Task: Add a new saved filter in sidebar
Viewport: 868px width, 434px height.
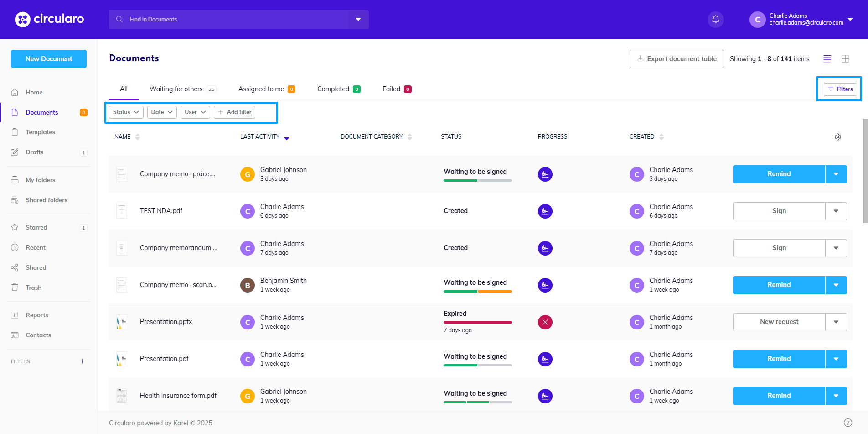Action: pos(83,361)
